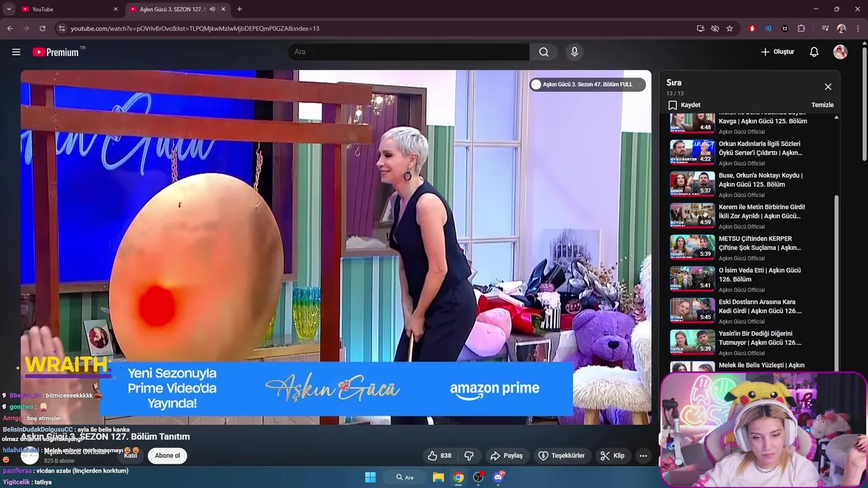868x488 pixels.
Task: Open the YouTube hamburger guide menu
Action: [x=16, y=52]
